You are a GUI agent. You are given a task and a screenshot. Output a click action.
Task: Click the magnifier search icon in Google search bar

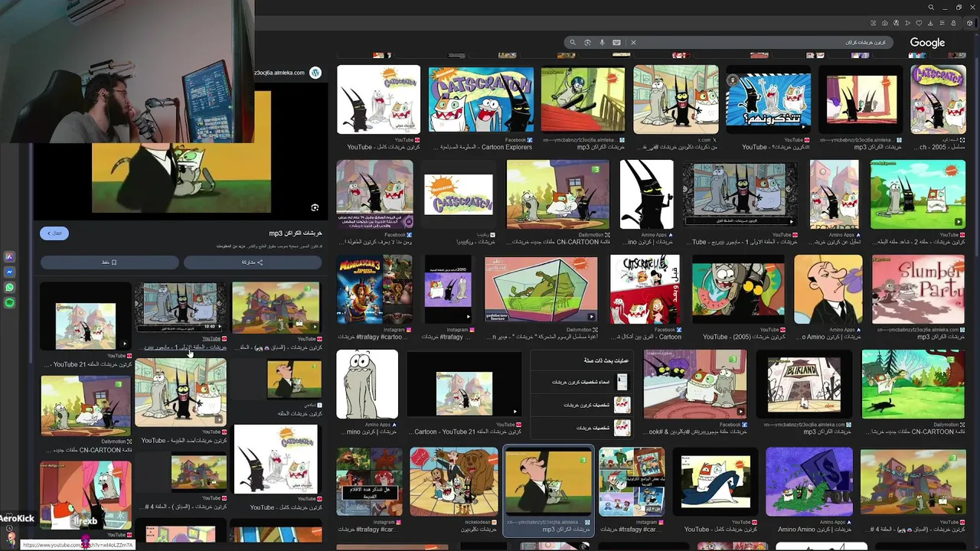[572, 43]
